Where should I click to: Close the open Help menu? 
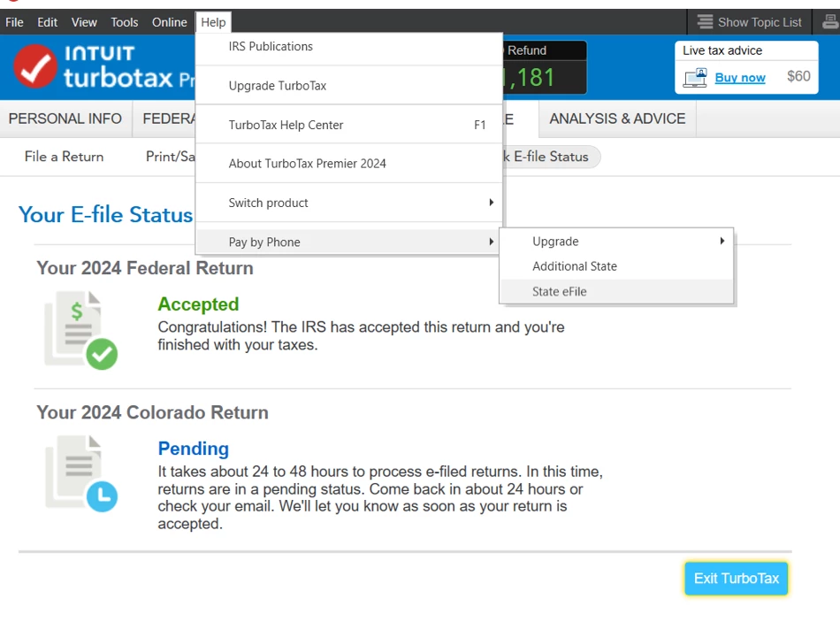pos(213,22)
